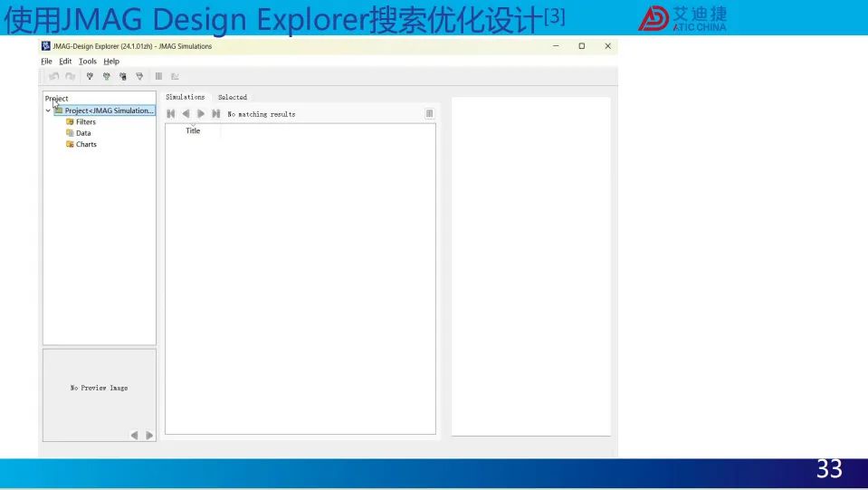The image size is (868, 490).
Task: Minimize the JMAG-Design Explorer window
Action: pos(556,46)
